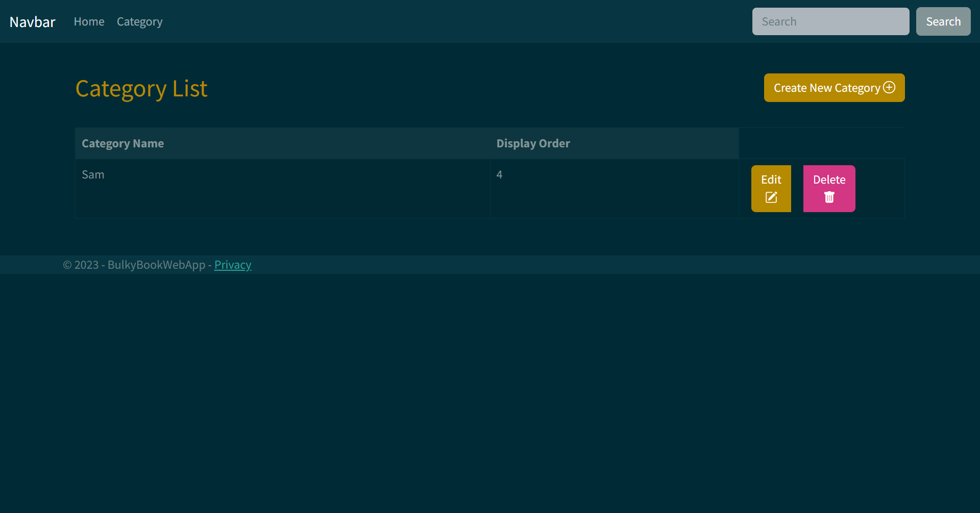Click the pencil icon on the Edit button
This screenshot has width=980, height=513.
(771, 197)
